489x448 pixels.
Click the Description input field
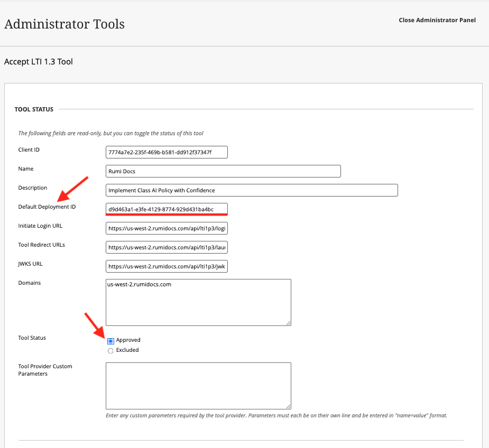[x=252, y=190]
